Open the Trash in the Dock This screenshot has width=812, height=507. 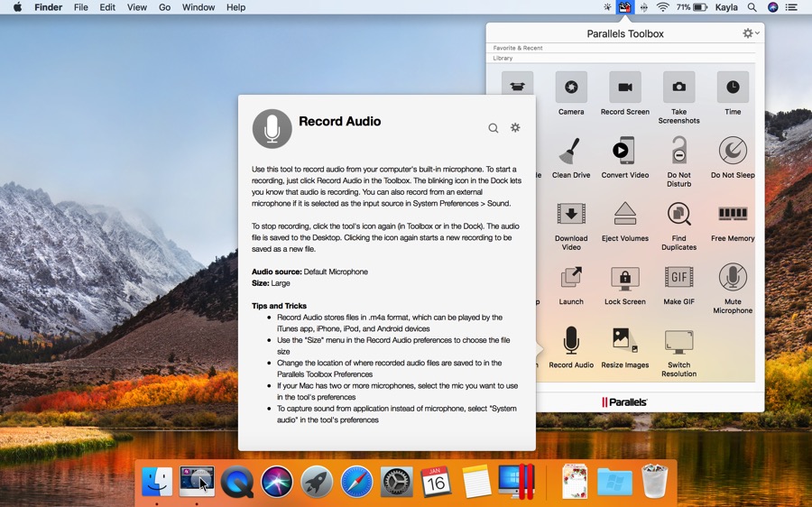[x=655, y=482]
